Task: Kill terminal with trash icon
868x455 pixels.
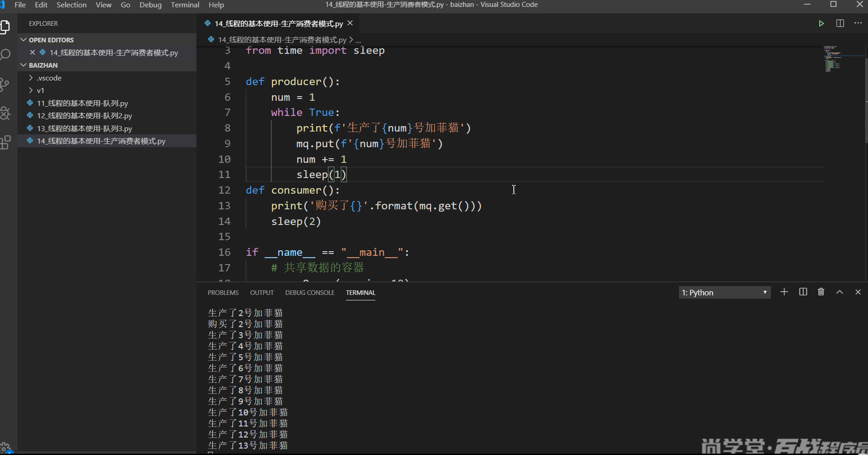Action: tap(821, 292)
